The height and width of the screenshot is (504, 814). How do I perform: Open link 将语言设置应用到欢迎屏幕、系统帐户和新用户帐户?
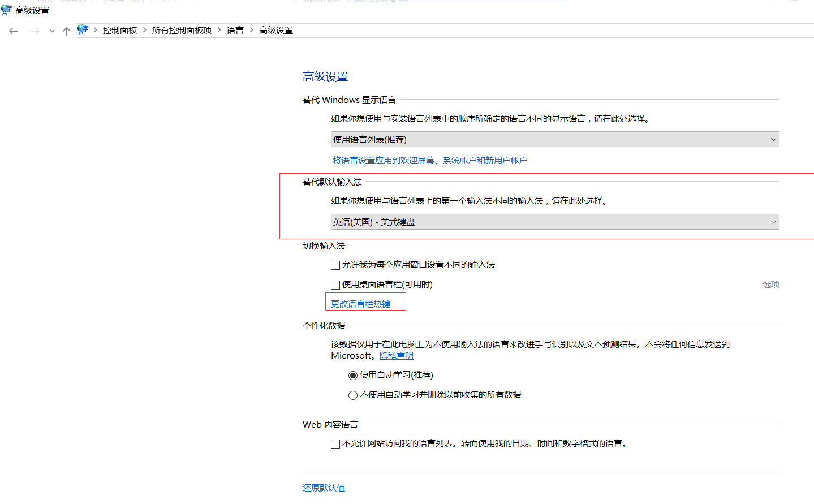point(430,161)
